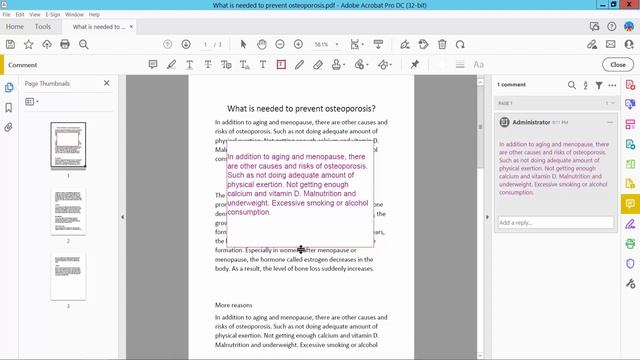Activate the Hand pan tool
Viewport: 640px width, 360px height.
coord(262,44)
